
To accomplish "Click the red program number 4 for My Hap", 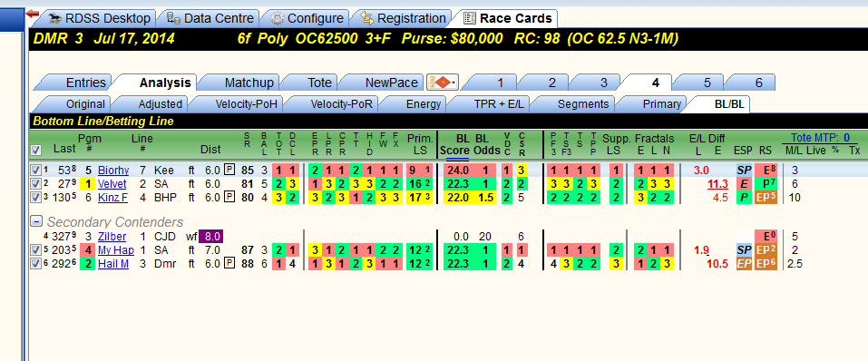I will coord(87,251).
